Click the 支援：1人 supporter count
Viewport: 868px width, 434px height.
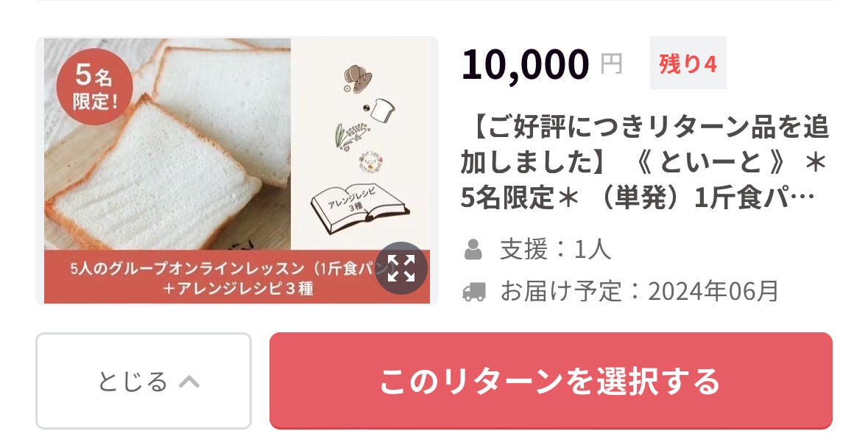point(555,250)
